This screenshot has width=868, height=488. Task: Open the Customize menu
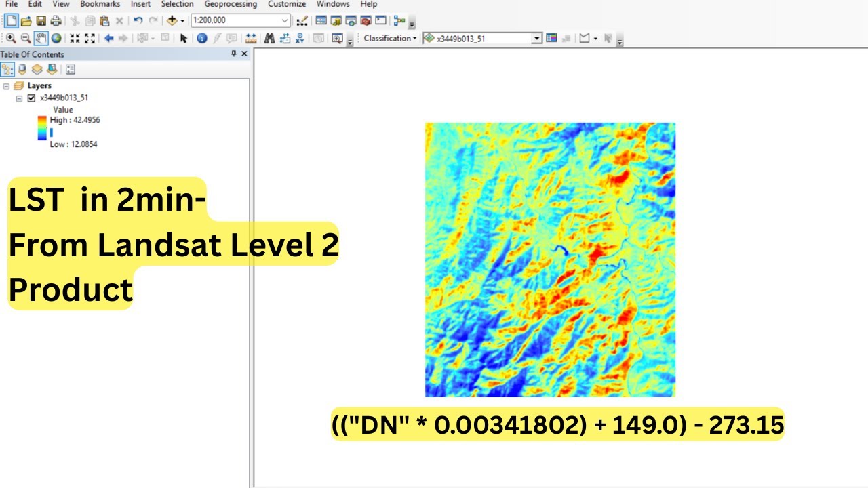(287, 4)
